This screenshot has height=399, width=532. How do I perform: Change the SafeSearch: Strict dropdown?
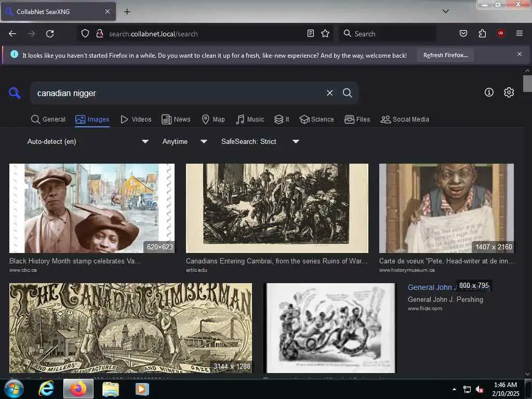(260, 141)
